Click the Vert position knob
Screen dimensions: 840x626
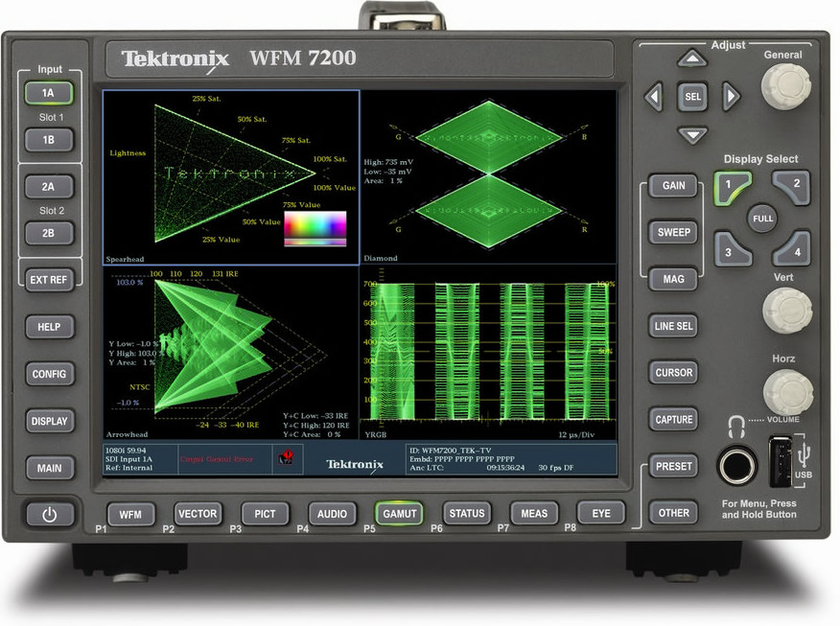tap(787, 311)
